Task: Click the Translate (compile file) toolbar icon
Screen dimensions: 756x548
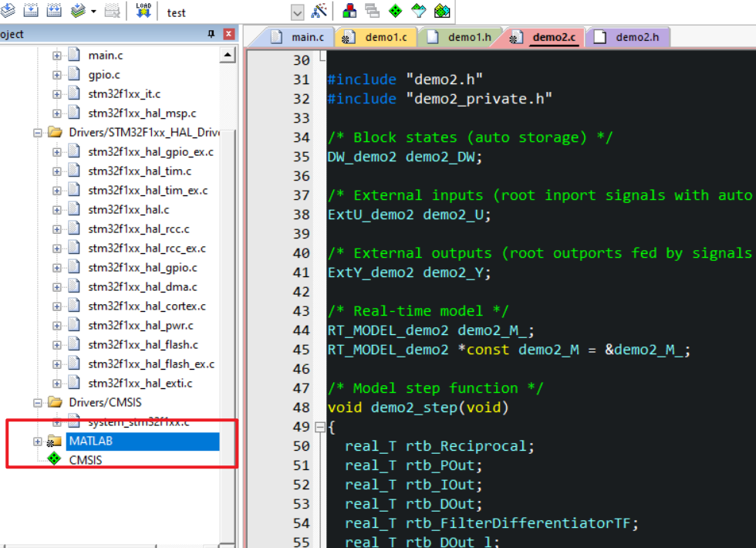Action: coord(7,11)
